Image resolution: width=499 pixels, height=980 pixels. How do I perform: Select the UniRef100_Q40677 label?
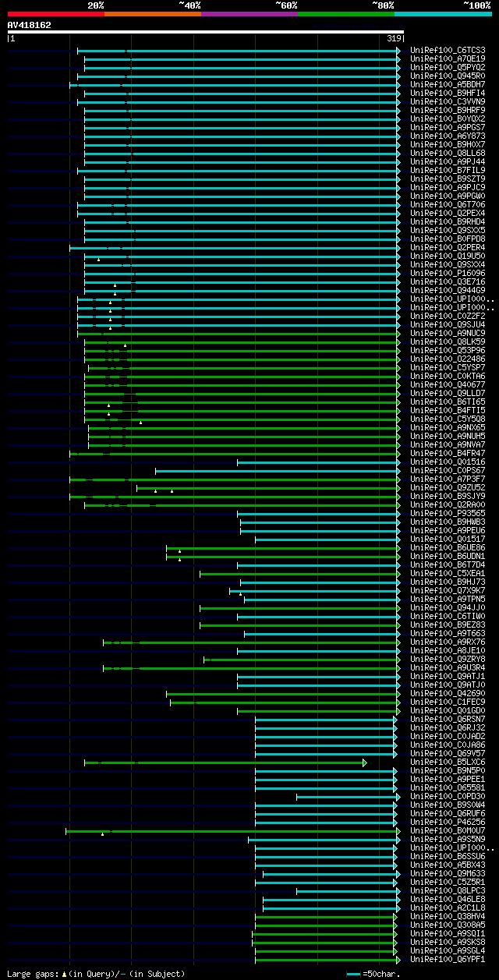(x=448, y=385)
